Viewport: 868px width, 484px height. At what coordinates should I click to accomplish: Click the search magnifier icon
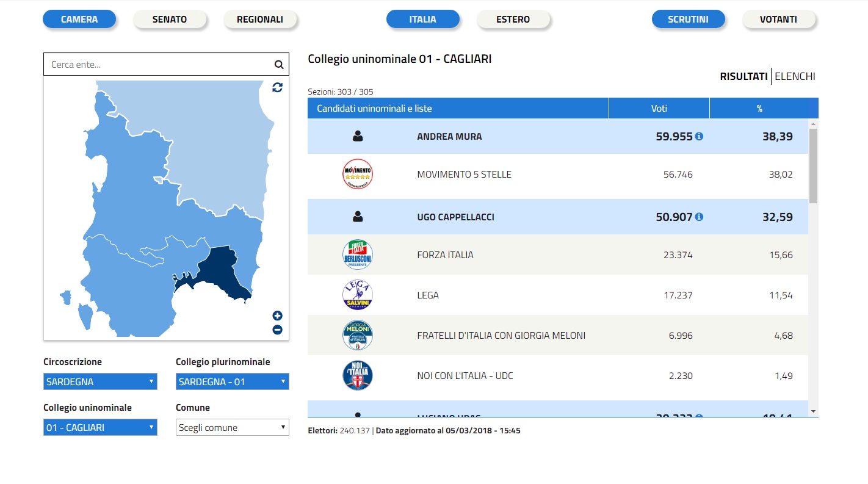pos(279,64)
